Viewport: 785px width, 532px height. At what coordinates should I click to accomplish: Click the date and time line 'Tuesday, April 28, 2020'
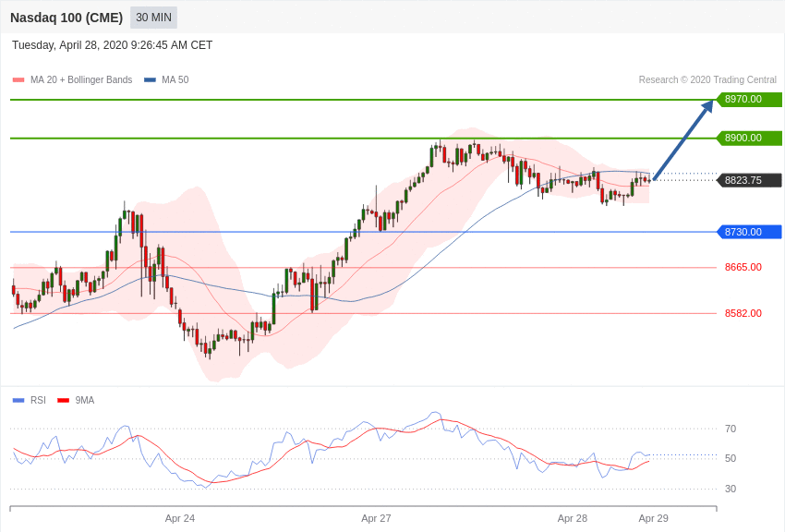click(x=112, y=45)
